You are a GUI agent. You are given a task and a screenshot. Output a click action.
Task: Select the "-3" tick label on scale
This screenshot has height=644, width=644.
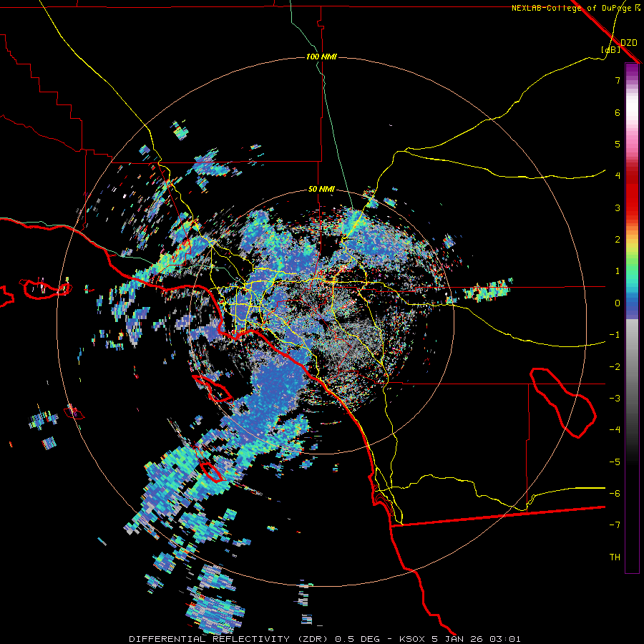point(615,399)
